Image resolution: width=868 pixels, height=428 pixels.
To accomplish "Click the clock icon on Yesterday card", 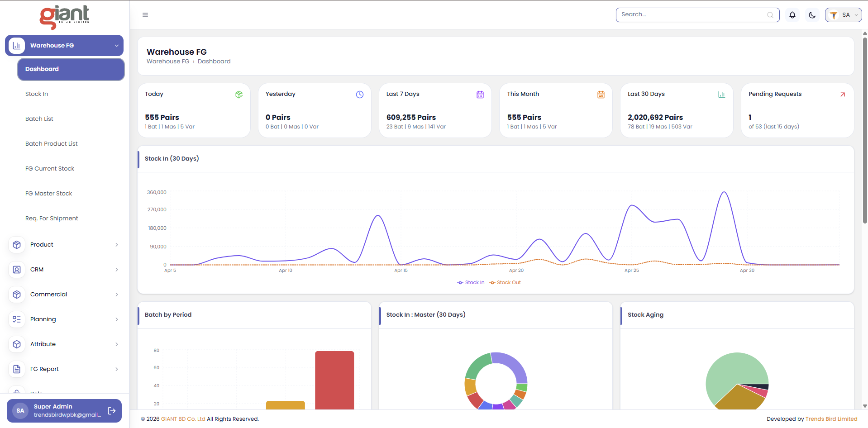I will pyautogui.click(x=360, y=95).
